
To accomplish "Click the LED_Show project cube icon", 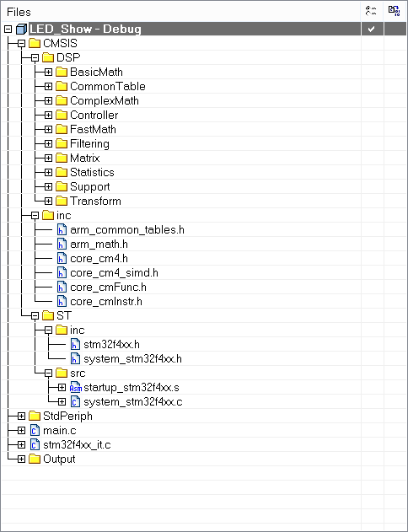I will click(x=21, y=30).
